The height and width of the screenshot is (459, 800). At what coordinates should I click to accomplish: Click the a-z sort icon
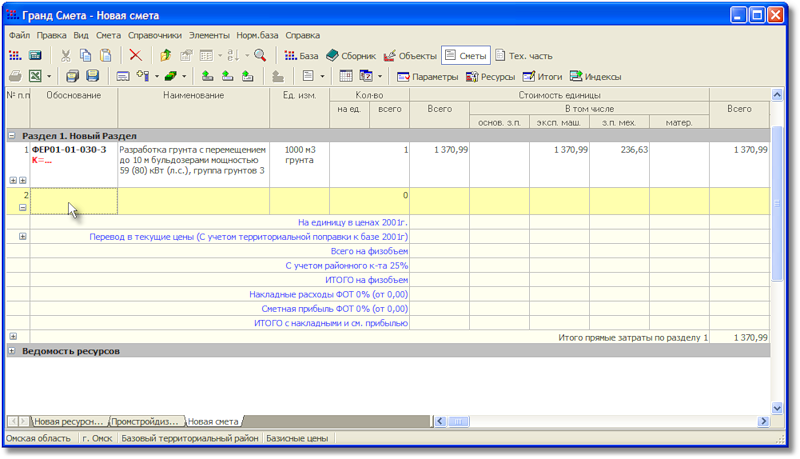pos(234,56)
